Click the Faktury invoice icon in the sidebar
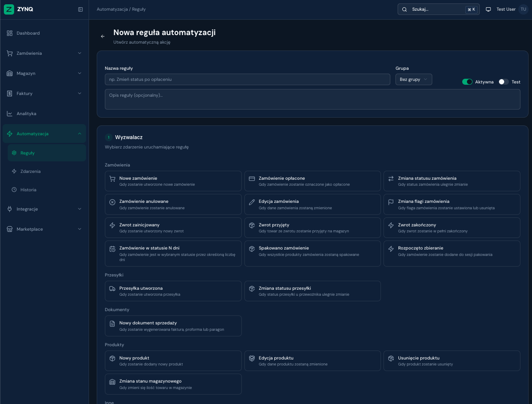 (x=10, y=93)
